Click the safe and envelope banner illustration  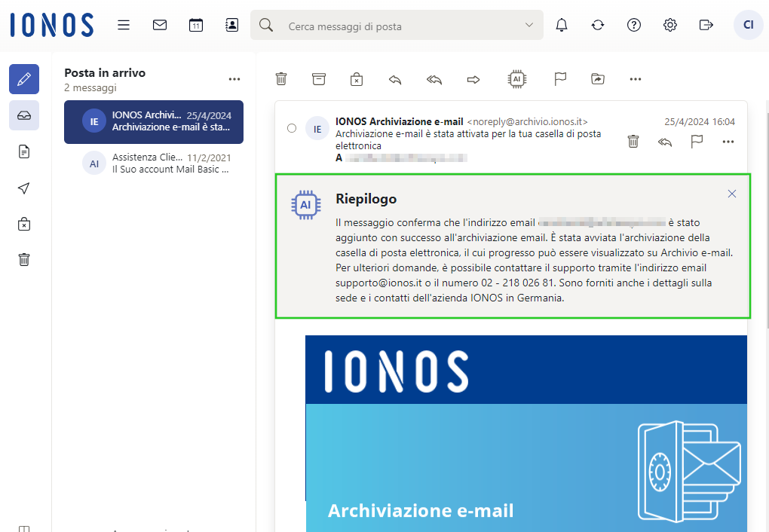tap(688, 471)
